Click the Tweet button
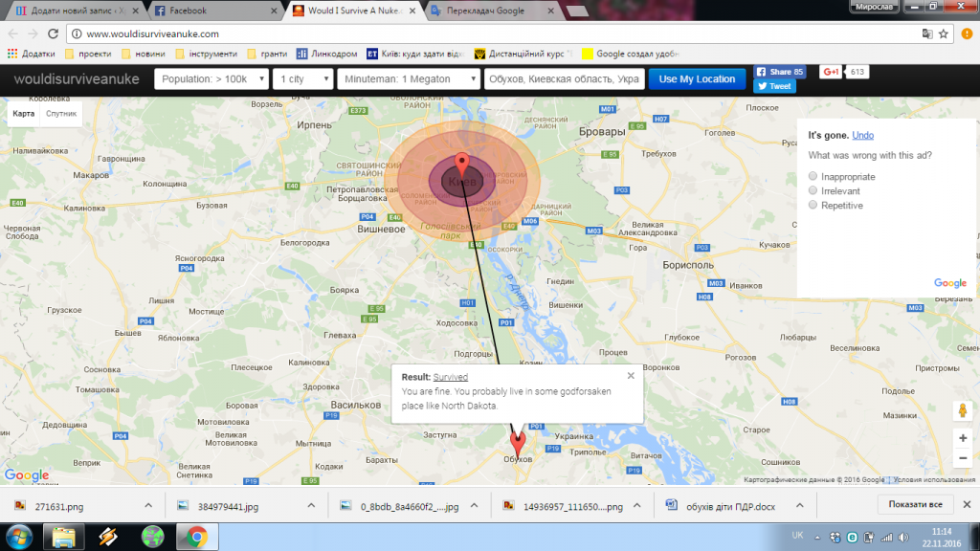The image size is (980, 551). (774, 86)
